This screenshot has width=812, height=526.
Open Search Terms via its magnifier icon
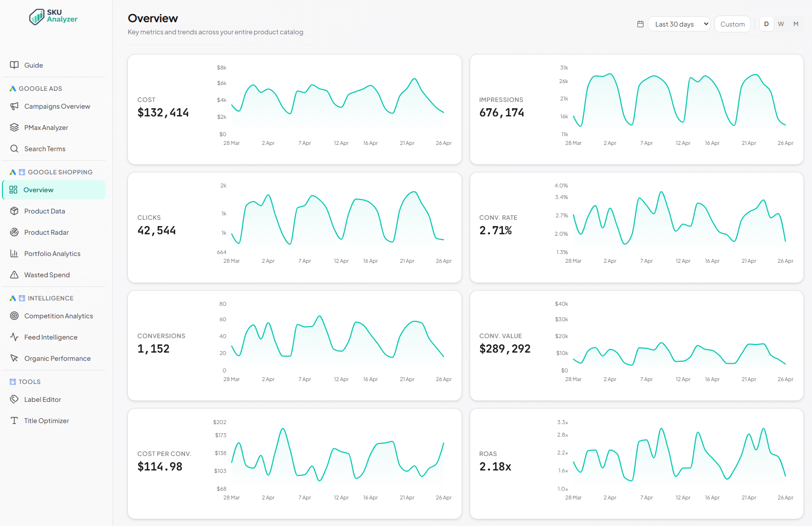(x=14, y=148)
